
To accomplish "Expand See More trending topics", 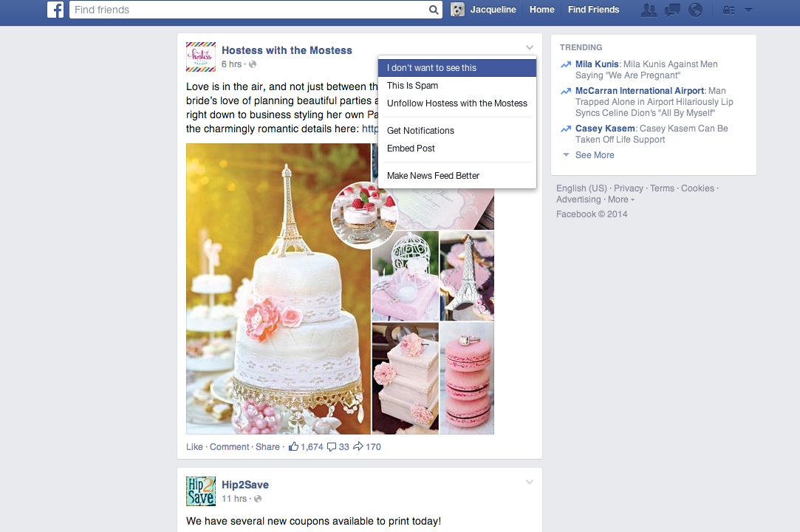I will click(594, 155).
